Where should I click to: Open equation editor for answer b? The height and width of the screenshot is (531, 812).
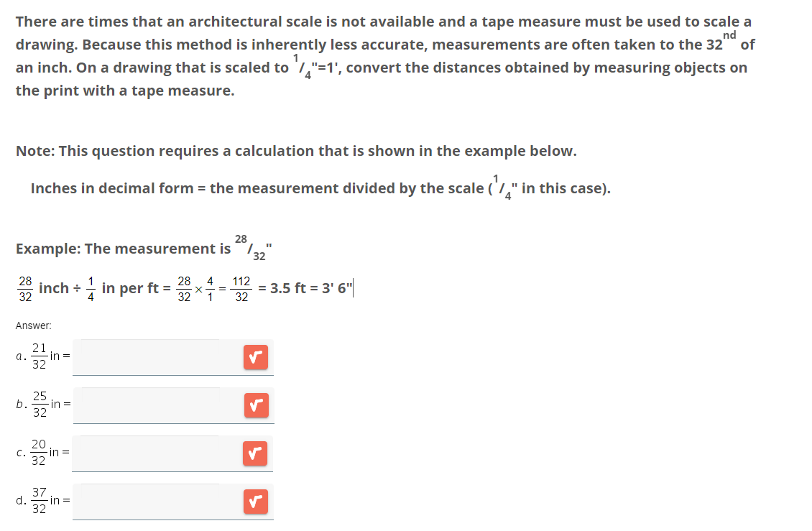pos(257,406)
